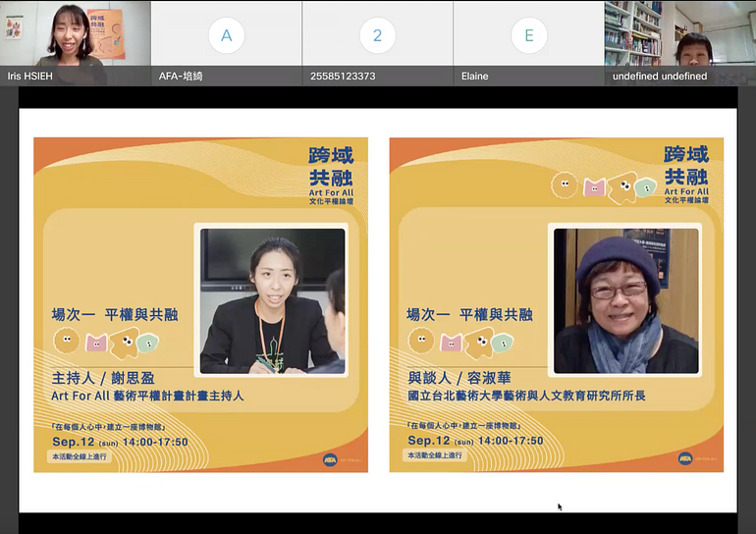Screen dimensions: 756x534
Task: Click right slide's 'Sep.12 (sun) 14:00-17:50' date
Action: pyautogui.click(x=475, y=441)
